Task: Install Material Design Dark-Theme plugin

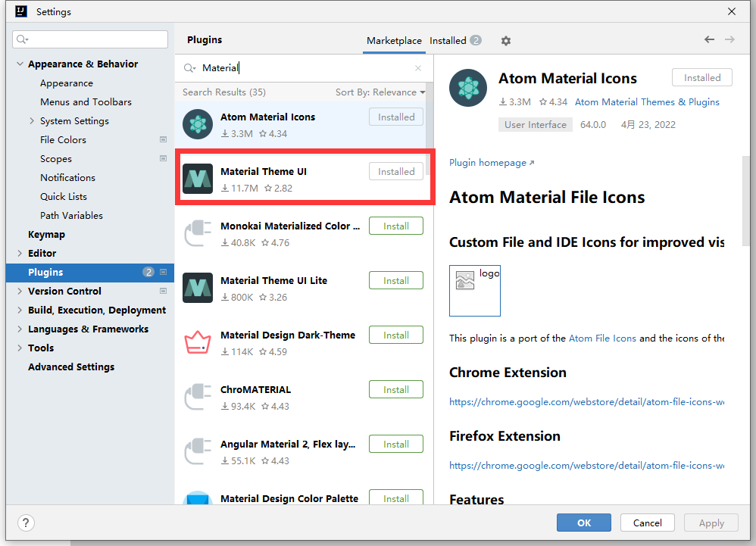Action: click(x=396, y=335)
